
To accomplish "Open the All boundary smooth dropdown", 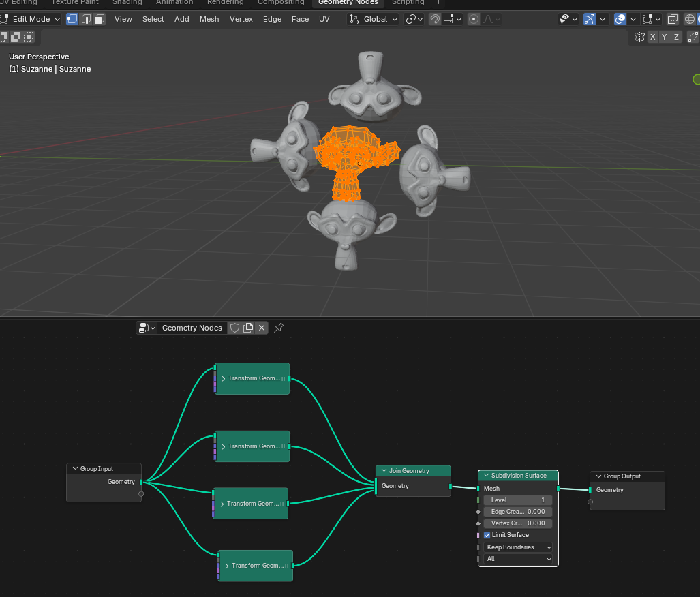I will pyautogui.click(x=518, y=559).
